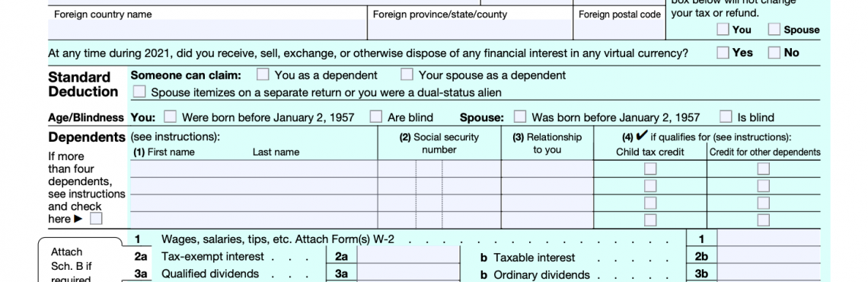
Task: Click first dependent's Relationship to you field
Action: (547, 168)
